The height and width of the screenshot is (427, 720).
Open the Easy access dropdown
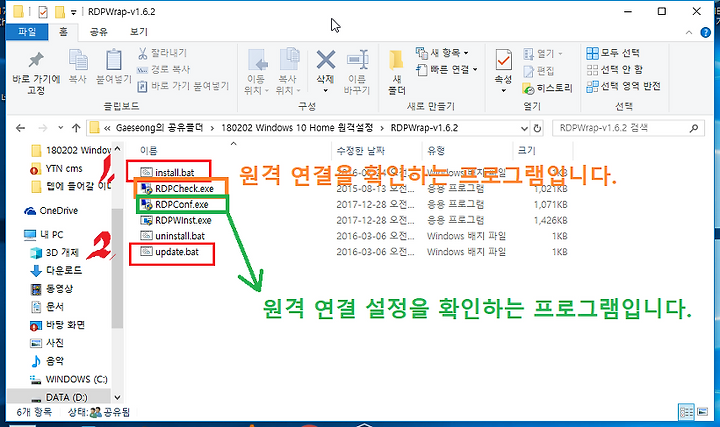(x=447, y=70)
